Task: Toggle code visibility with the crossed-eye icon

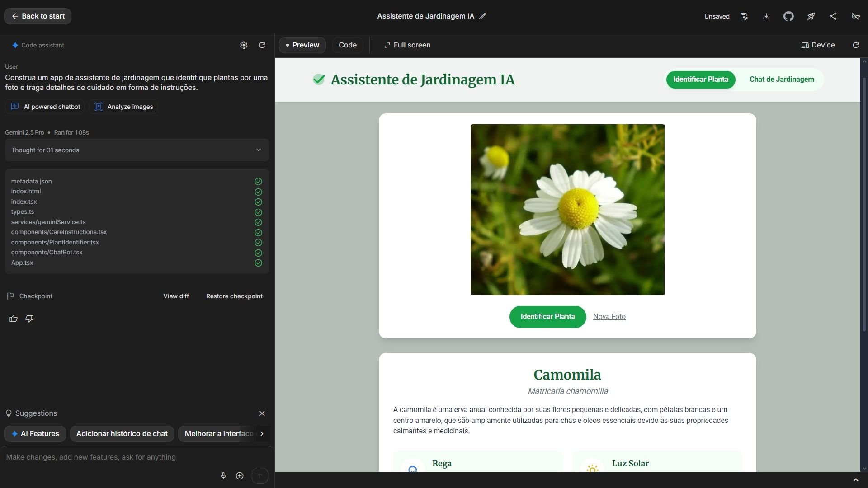Action: coord(855,16)
